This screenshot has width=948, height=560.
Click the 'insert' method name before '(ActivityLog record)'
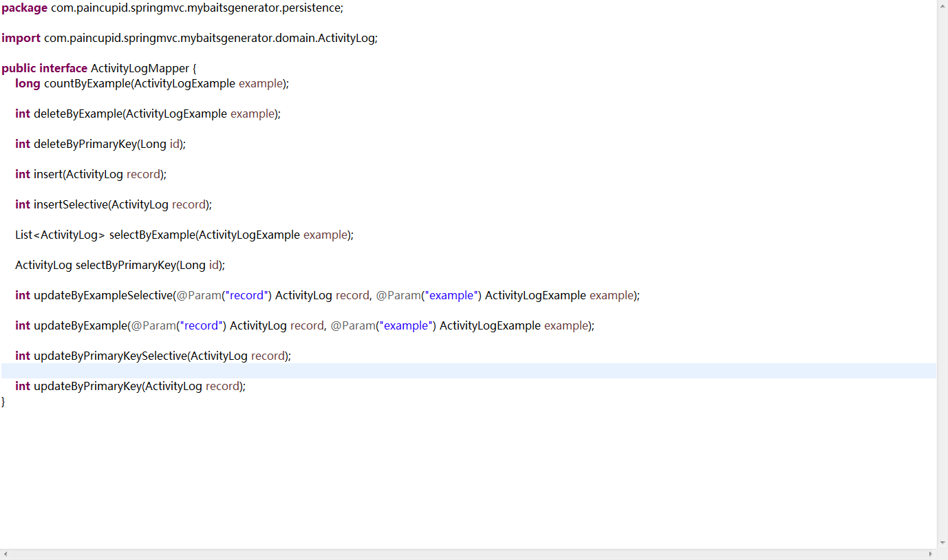point(48,175)
